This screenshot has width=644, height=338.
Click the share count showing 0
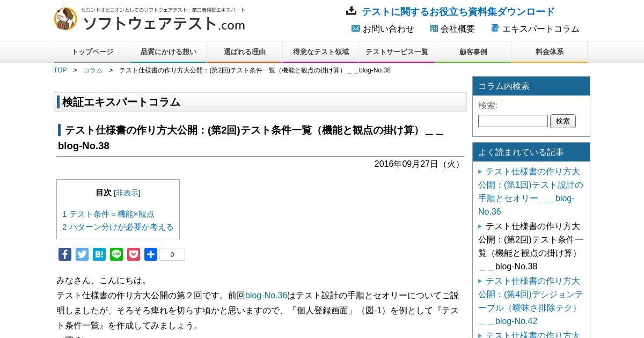[172, 254]
